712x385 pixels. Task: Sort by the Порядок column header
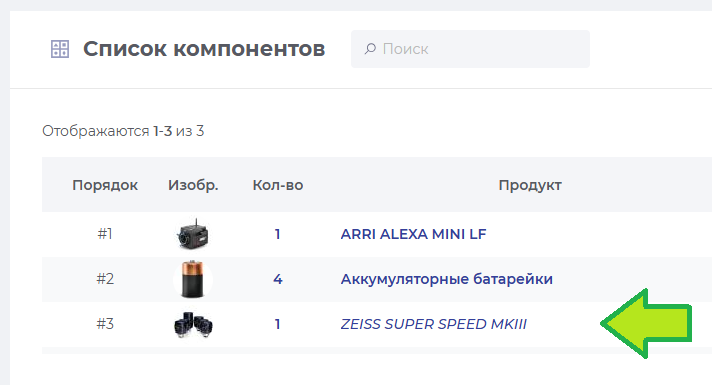105,185
